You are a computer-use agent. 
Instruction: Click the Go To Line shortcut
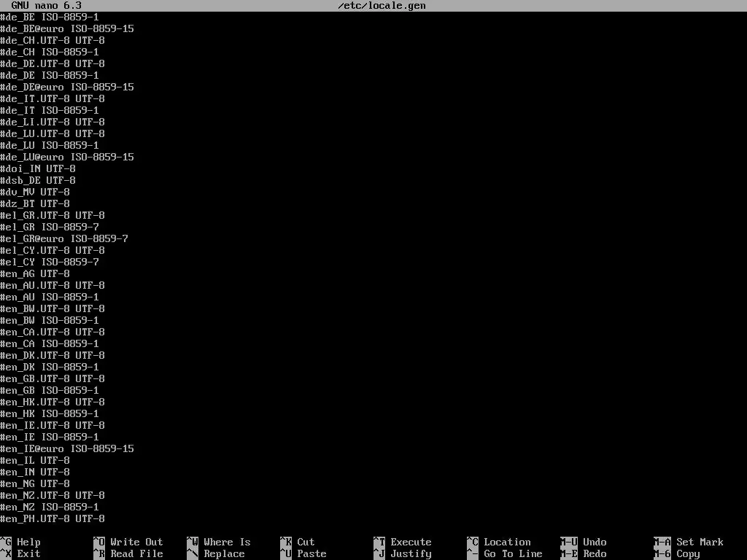click(x=505, y=554)
